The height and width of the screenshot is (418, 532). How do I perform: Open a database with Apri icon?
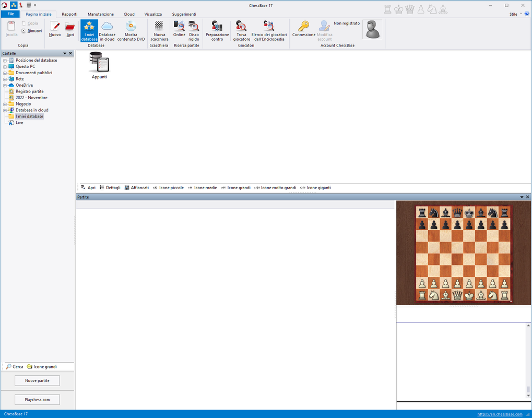[70, 29]
